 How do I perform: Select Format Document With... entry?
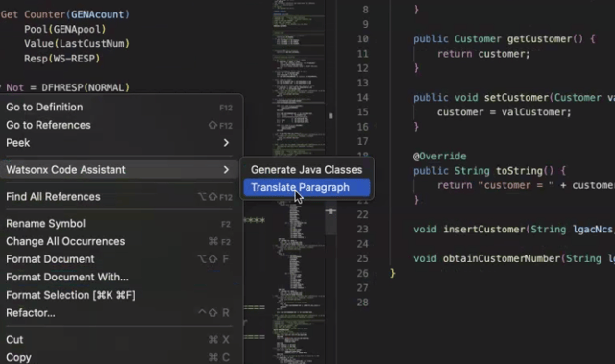pyautogui.click(x=119, y=277)
